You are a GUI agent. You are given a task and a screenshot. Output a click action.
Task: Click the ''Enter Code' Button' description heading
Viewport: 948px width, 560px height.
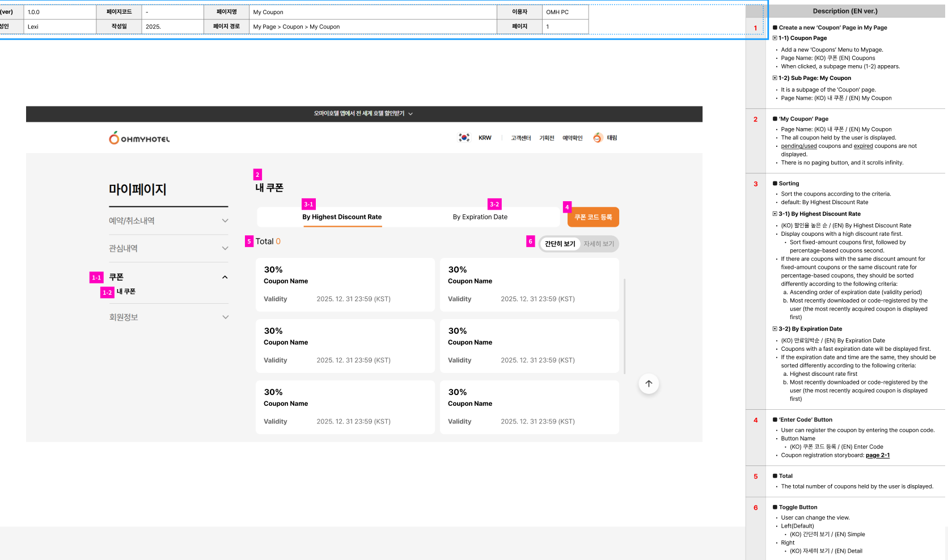(x=806, y=420)
